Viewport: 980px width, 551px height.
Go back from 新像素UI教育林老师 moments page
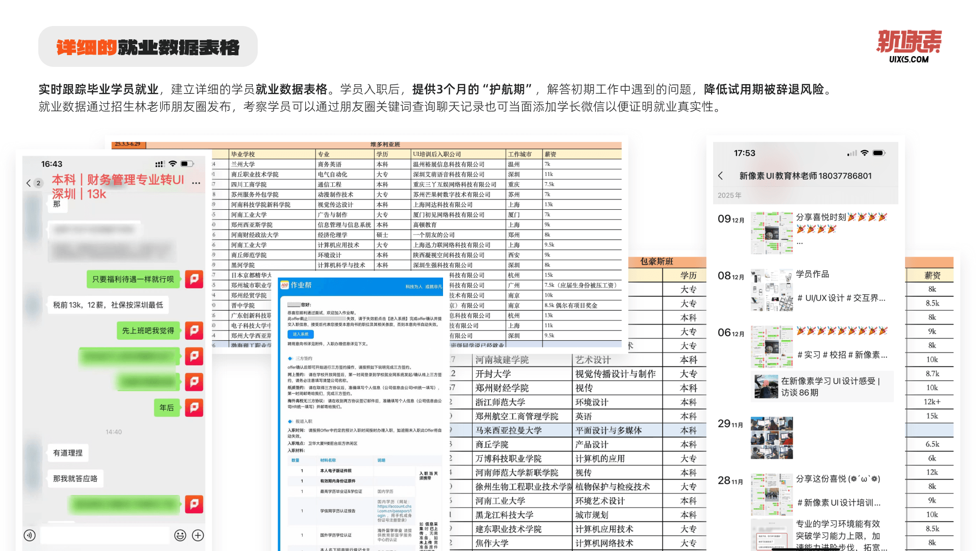coord(720,176)
